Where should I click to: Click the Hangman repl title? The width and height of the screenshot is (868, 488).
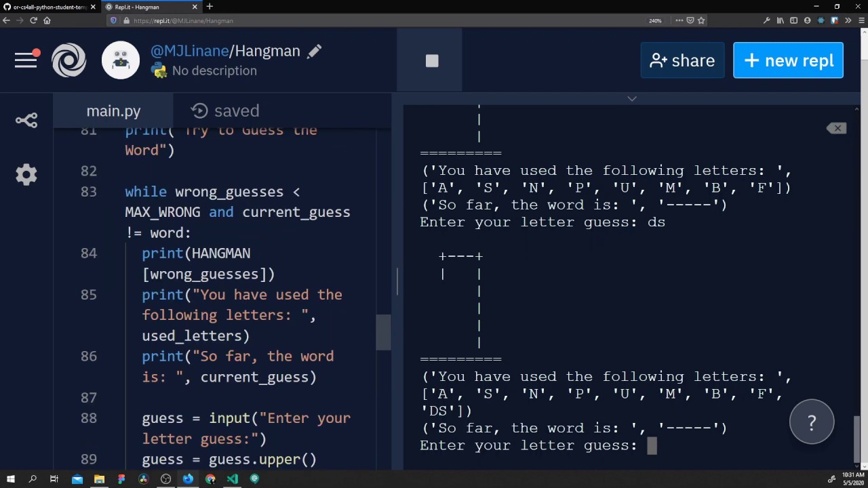267,52
